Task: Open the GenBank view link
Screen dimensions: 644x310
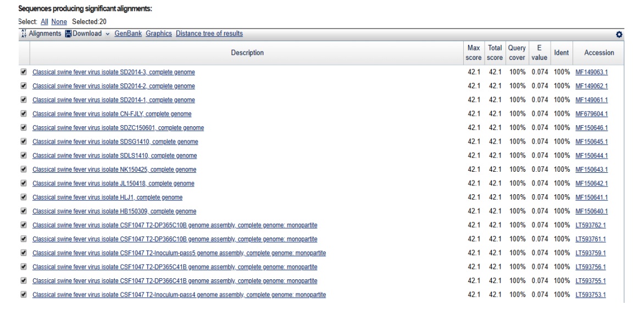Action: [128, 33]
